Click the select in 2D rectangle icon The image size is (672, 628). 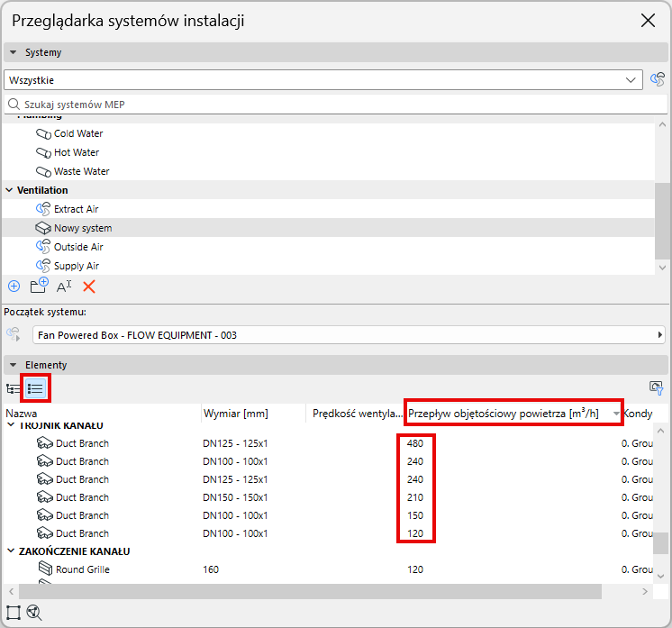(x=14, y=613)
